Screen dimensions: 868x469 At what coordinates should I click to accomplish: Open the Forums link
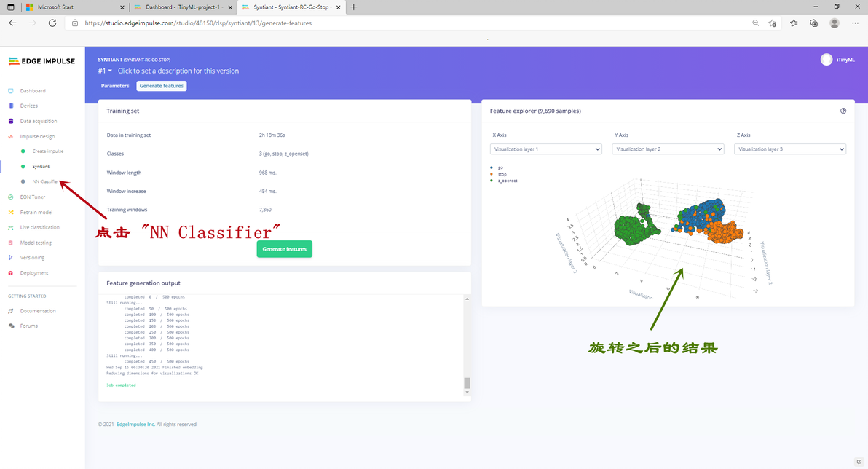coord(29,326)
